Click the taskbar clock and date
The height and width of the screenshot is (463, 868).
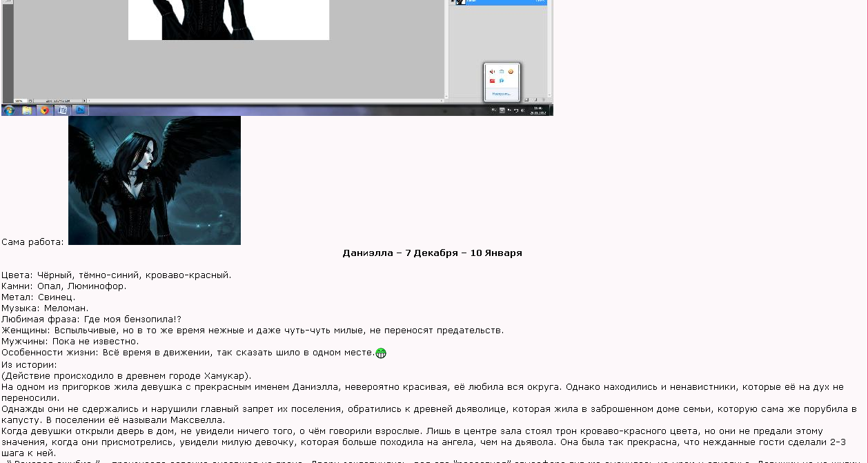pyautogui.click(x=538, y=110)
